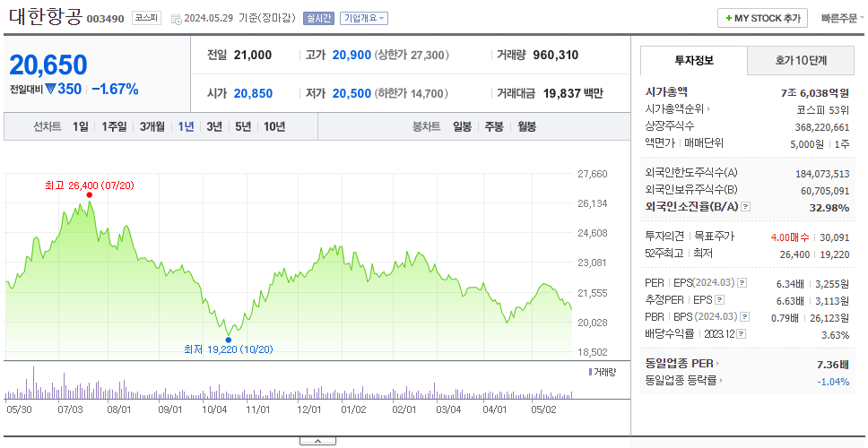Select the 1주일 line chart period
Screen dimensions: 868x448
tap(114, 126)
